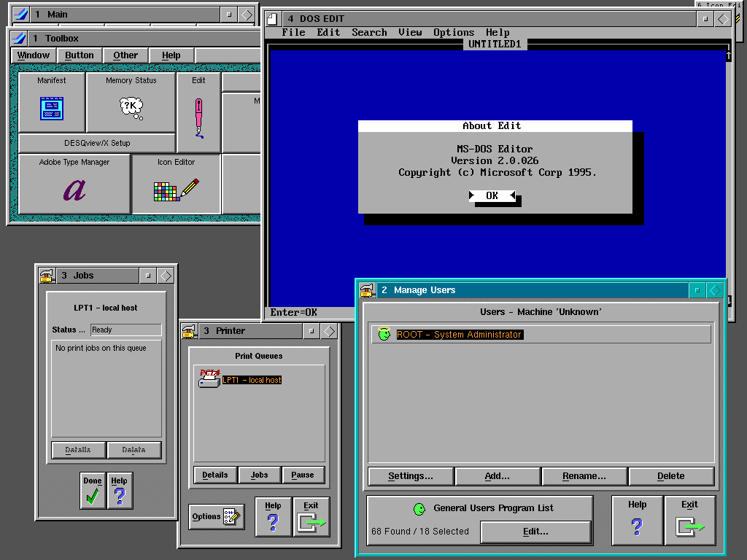Image resolution: width=747 pixels, height=560 pixels.
Task: Click Edit... for General Users Program List
Action: 535,532
